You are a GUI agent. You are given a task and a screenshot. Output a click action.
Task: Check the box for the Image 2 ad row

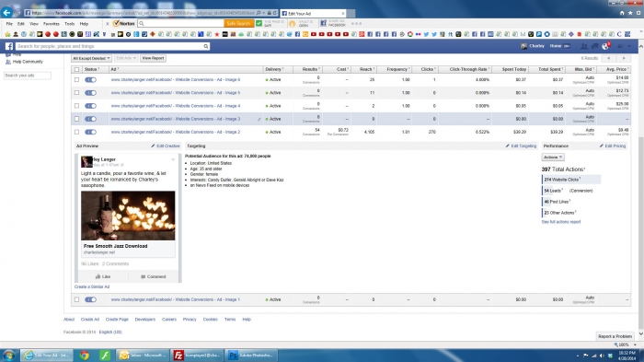(76, 132)
